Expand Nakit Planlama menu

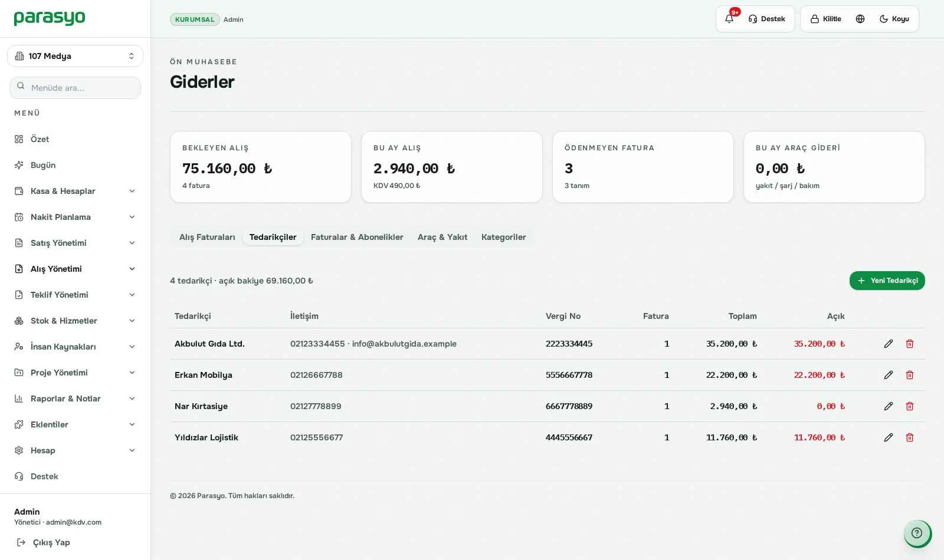pos(75,217)
